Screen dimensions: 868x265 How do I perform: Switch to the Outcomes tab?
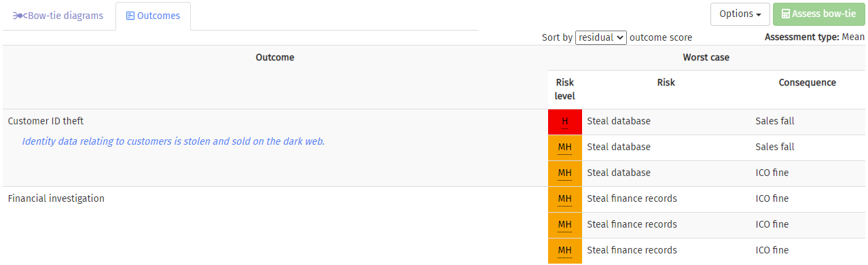point(153,16)
